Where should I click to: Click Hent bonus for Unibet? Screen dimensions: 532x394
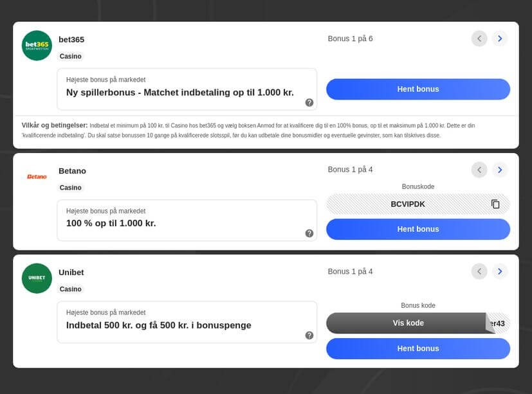pos(418,348)
